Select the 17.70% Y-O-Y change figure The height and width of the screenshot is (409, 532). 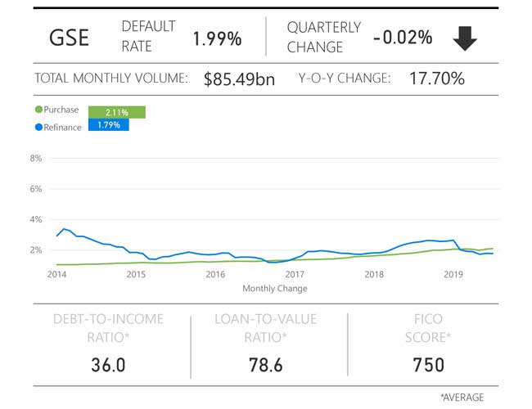pyautogui.click(x=437, y=79)
